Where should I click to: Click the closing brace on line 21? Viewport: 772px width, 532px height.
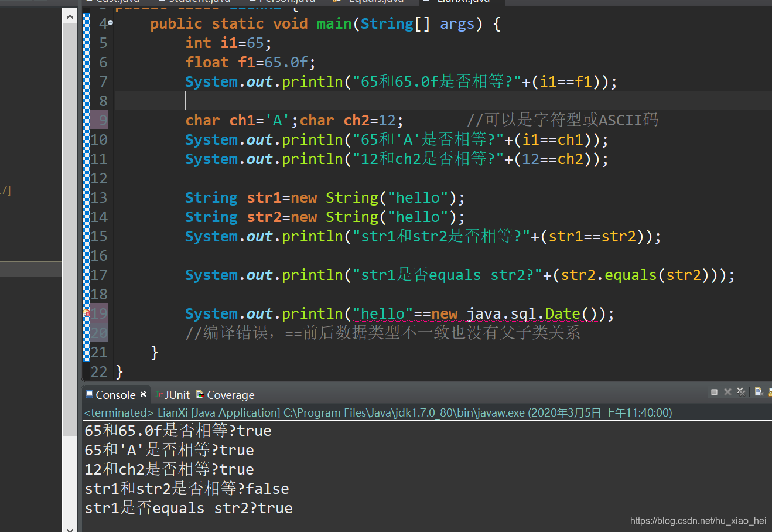[x=155, y=352]
